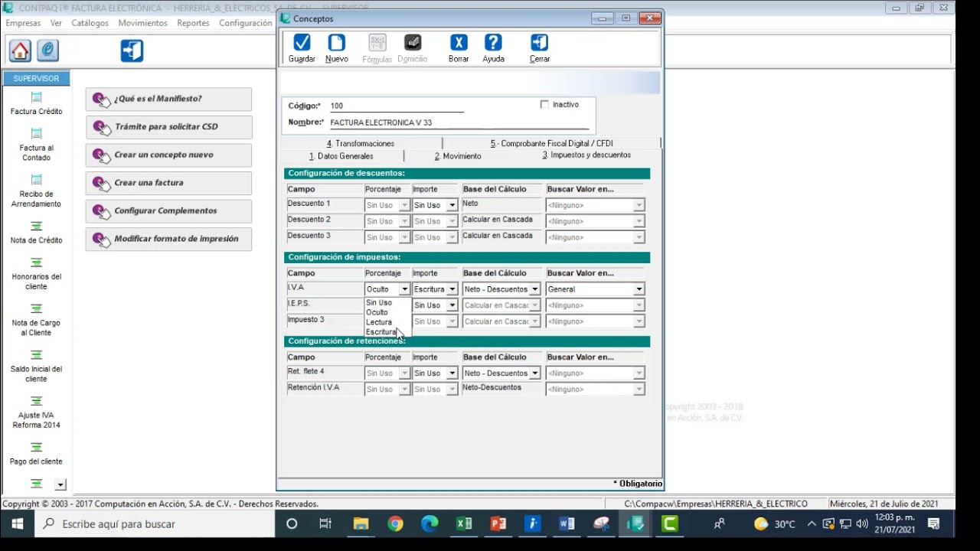Click the Nuevo icon in the Conceptos toolbar

[337, 43]
